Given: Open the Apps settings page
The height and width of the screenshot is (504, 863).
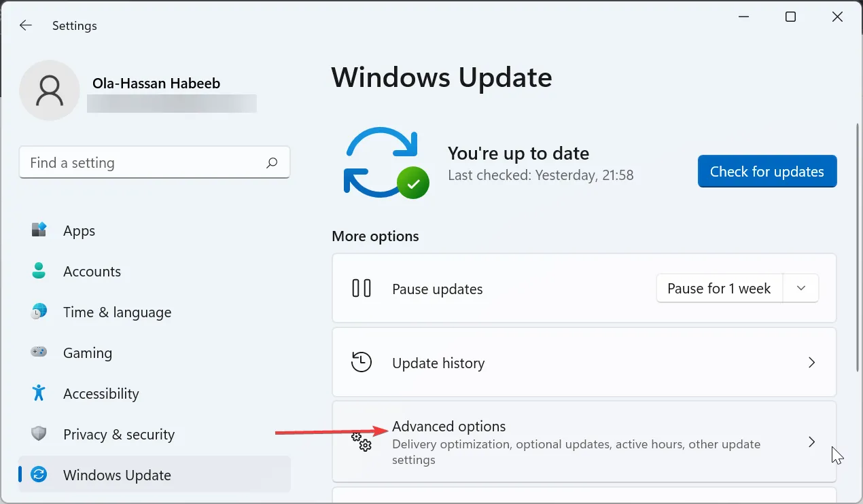Looking at the screenshot, I should 154,230.
